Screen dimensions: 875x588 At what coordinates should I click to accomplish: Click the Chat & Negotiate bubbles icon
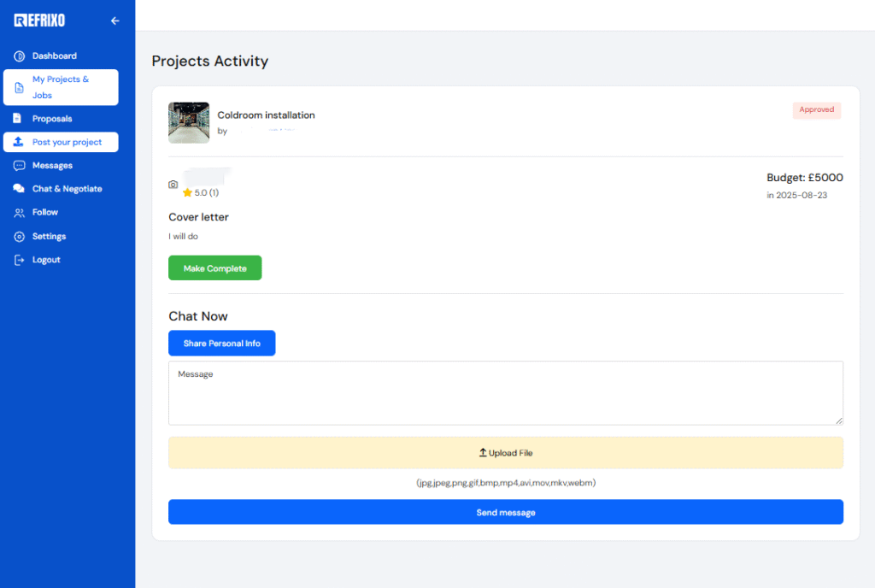coord(19,189)
